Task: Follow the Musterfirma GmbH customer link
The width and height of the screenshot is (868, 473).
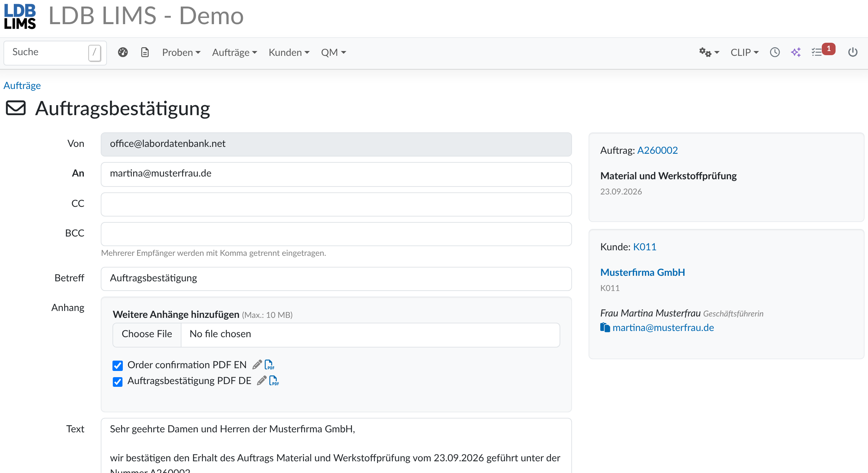Action: click(x=642, y=272)
